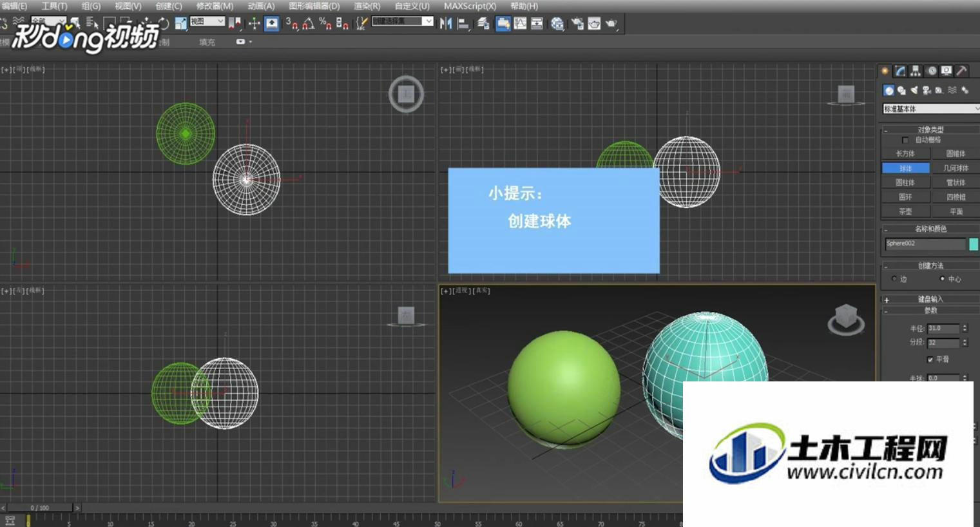The height and width of the screenshot is (527, 980).
Task: Select the 边 creation method radio
Action: [894, 279]
